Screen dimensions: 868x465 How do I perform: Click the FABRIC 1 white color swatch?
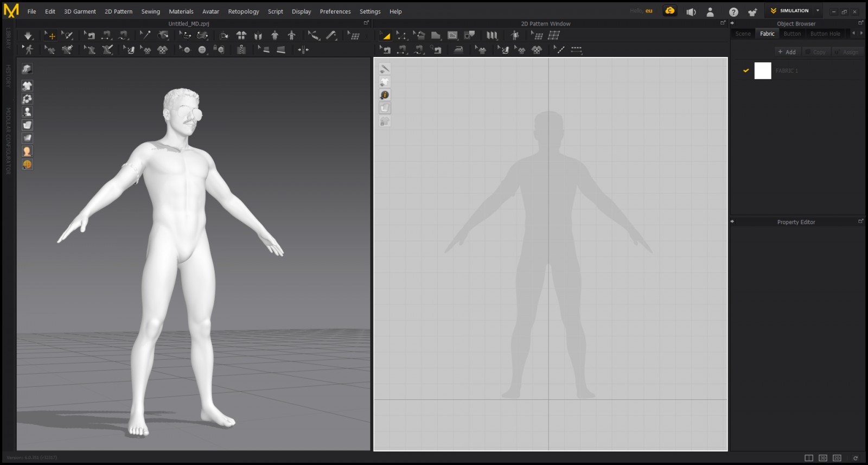pos(763,71)
